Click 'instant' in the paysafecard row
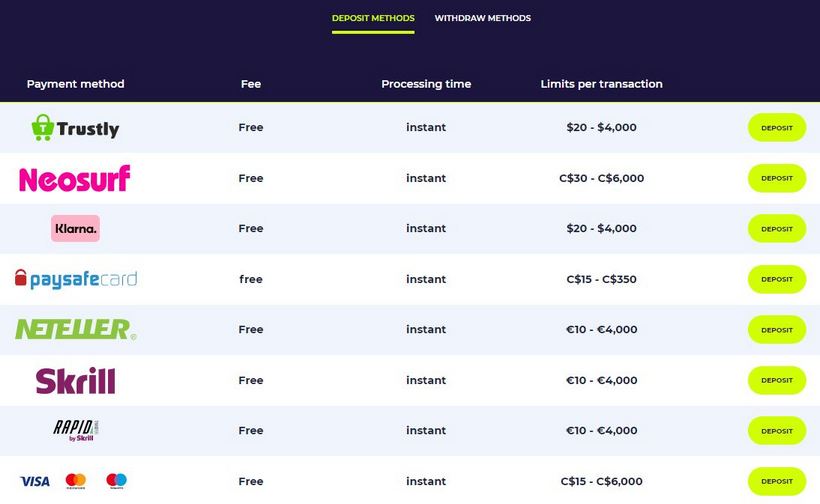The width and height of the screenshot is (820, 504). (426, 279)
